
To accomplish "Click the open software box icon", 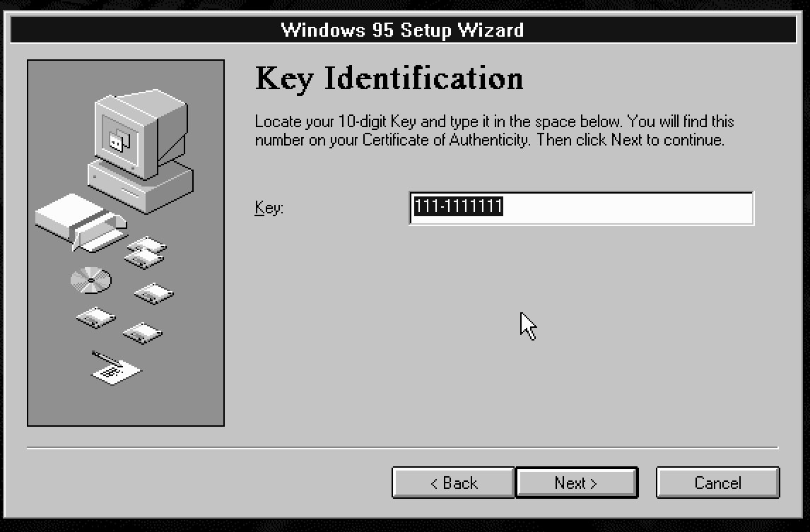I will click(81, 223).
